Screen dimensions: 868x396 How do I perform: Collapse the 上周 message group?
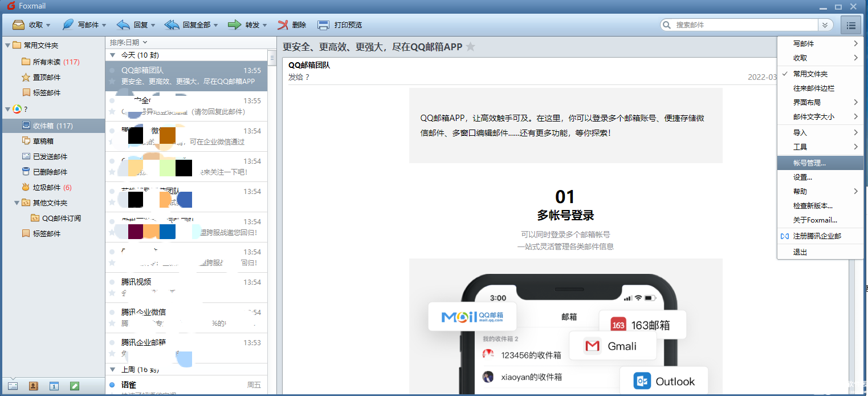[113, 370]
